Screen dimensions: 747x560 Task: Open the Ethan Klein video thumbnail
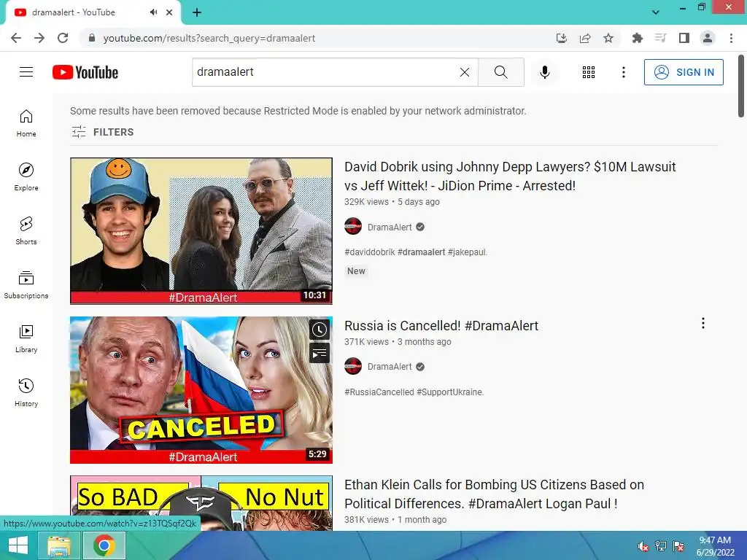click(201, 503)
